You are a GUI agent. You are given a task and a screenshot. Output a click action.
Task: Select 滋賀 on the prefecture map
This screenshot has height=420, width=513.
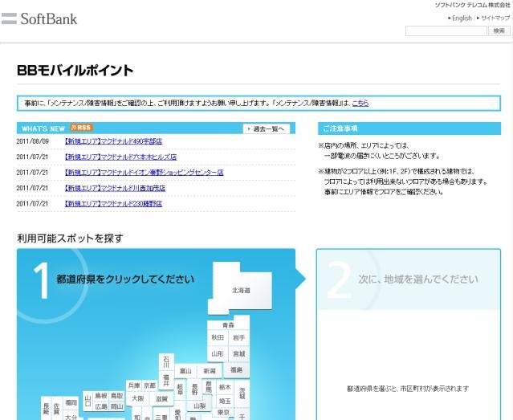161,399
